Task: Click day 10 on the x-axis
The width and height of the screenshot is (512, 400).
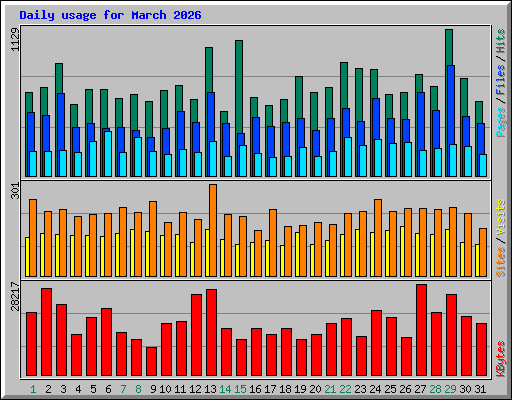Action: tap(165, 389)
